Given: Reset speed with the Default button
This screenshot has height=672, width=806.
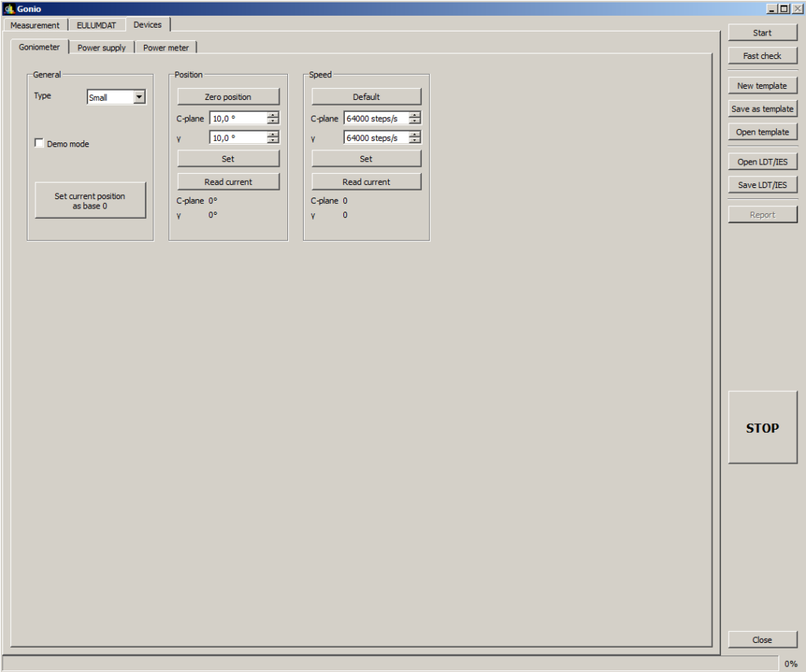Looking at the screenshot, I should pos(366,97).
